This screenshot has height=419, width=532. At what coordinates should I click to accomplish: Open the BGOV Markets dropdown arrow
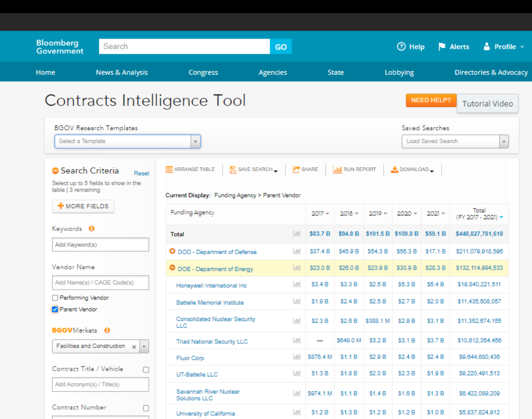pos(144,346)
